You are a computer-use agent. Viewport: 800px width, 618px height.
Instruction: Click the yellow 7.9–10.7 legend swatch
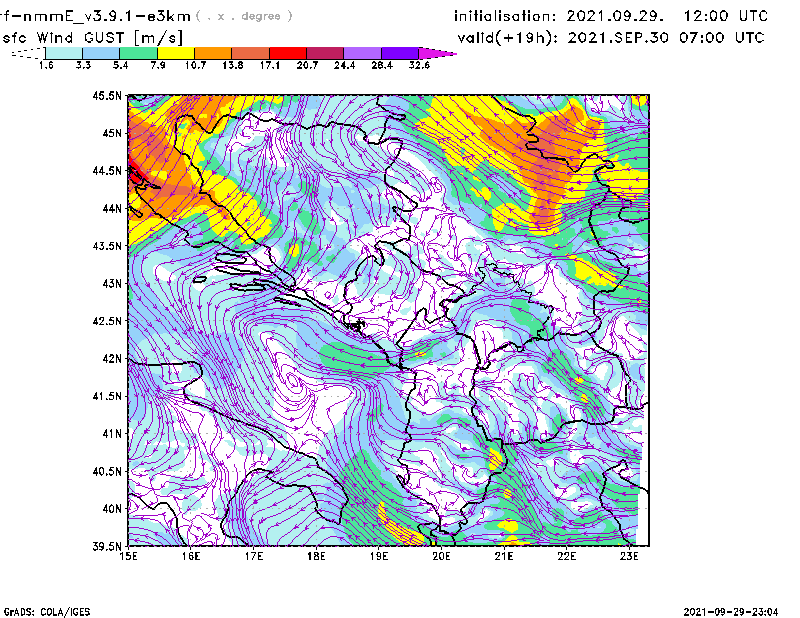tap(176, 53)
